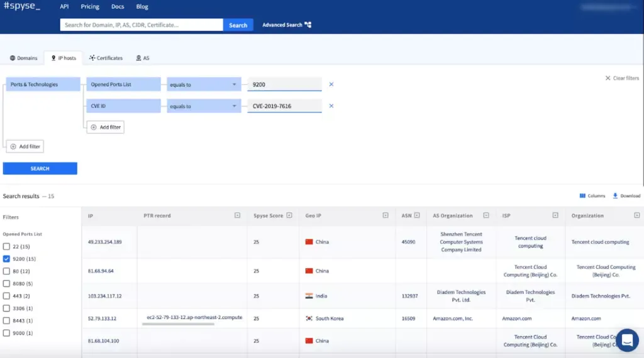Toggle the port 3306 checkbox
The image size is (644, 358).
tap(6, 308)
